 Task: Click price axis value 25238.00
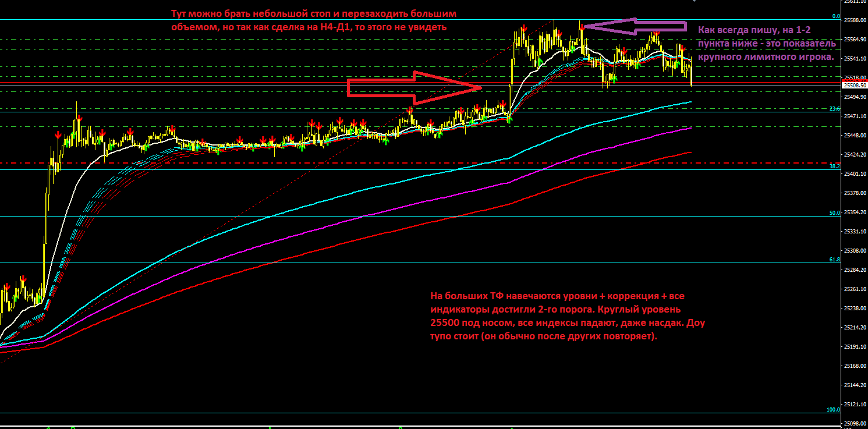coord(854,309)
